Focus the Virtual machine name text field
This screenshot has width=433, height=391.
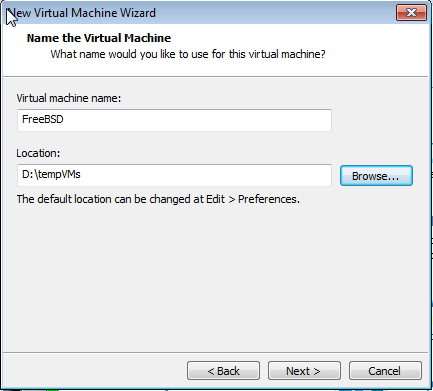tap(174, 120)
